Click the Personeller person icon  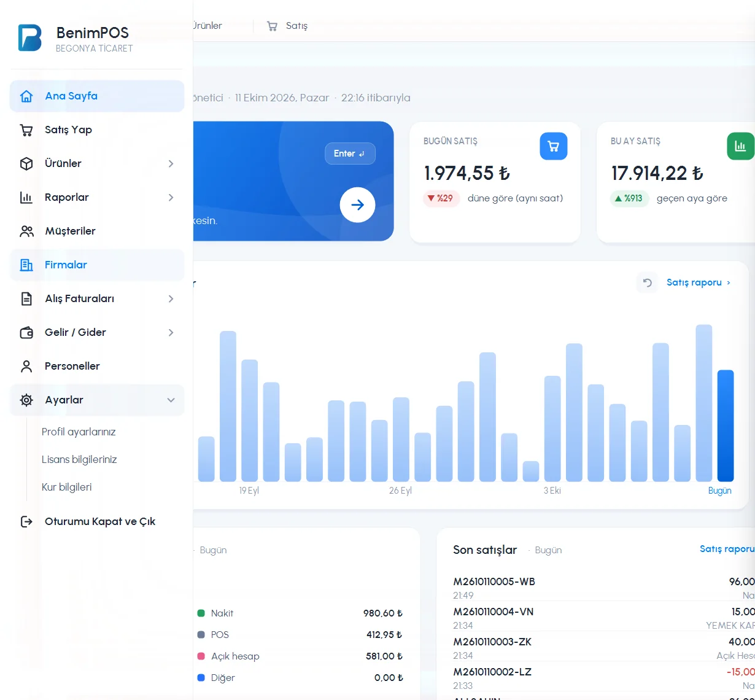coord(26,367)
